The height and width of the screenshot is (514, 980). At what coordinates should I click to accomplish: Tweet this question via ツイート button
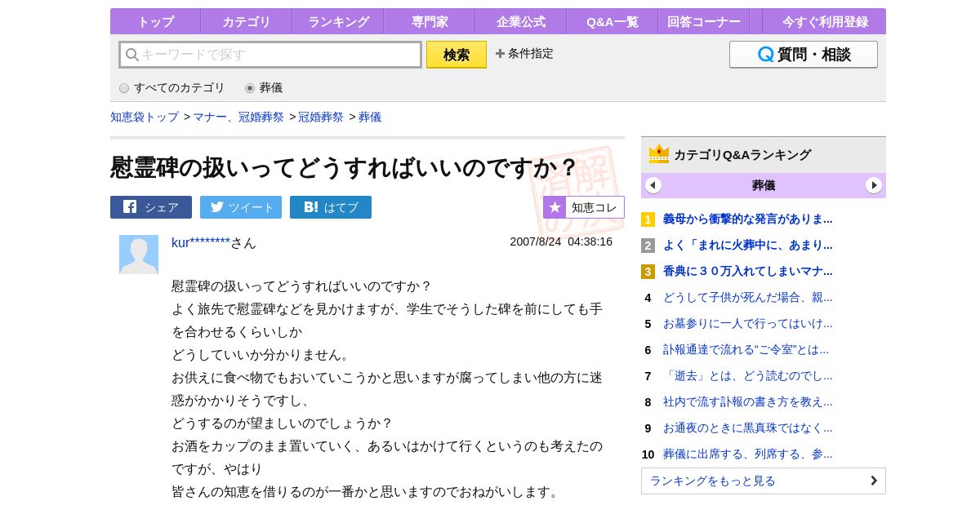pos(241,207)
